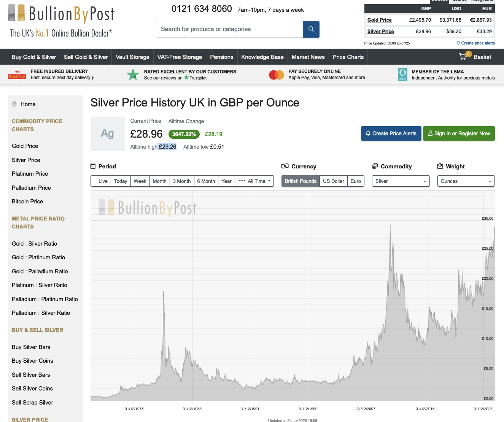The height and width of the screenshot is (422, 504).
Task: Open Palladium Price in sidebar
Action: pyautogui.click(x=31, y=188)
